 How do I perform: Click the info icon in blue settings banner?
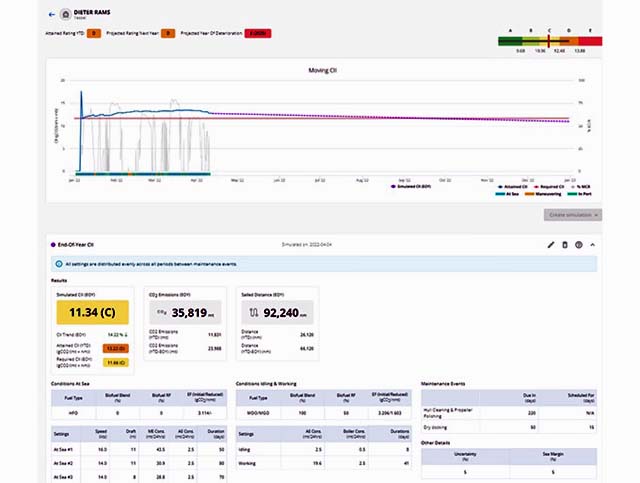pos(58,264)
